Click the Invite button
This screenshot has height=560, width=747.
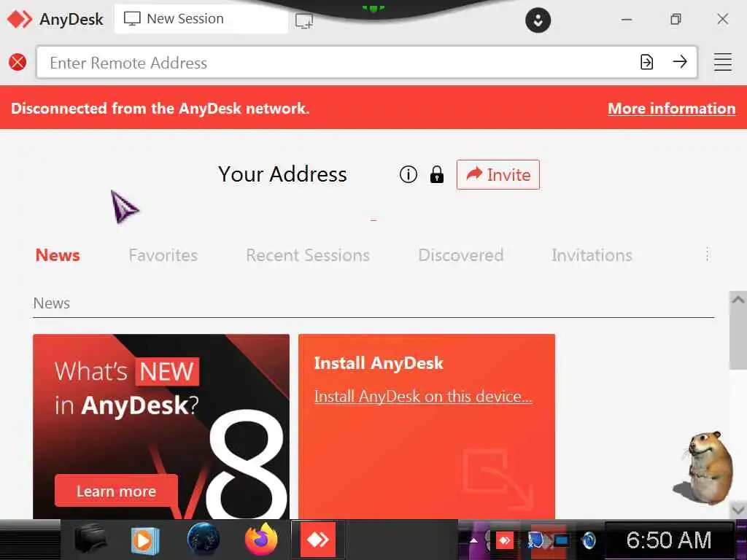click(498, 175)
